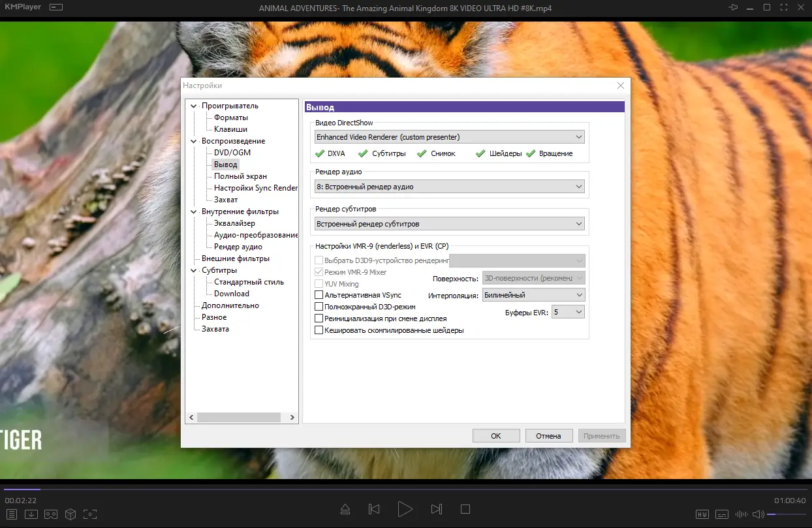Mute sound with the speaker icon

click(x=758, y=514)
